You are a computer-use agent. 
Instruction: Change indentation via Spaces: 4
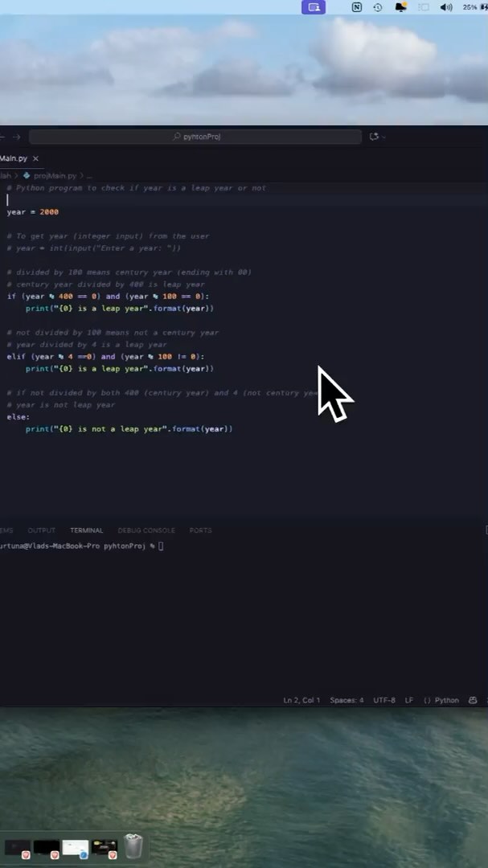coord(347,700)
